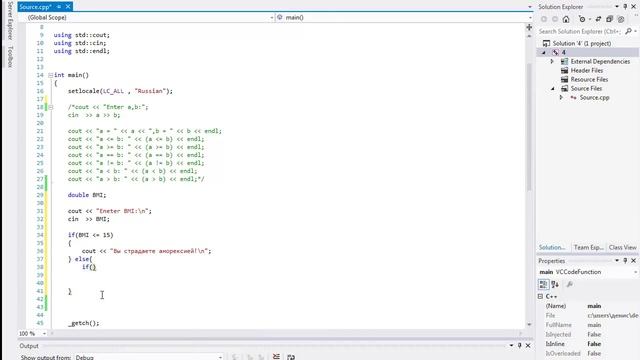Select Alphabetical sort in Properties panel

555,284
